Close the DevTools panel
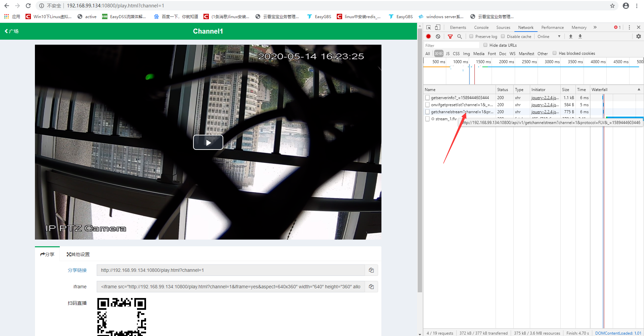644x336 pixels. pos(639,27)
